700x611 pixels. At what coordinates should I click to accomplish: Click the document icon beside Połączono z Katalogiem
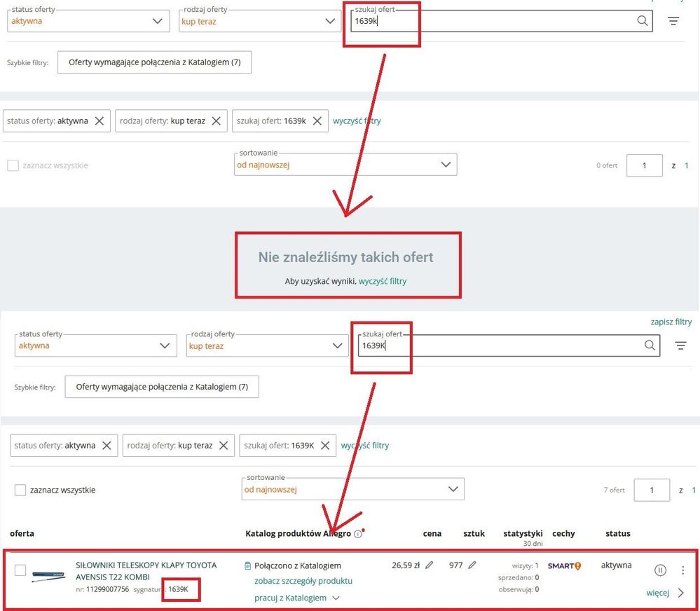(248, 566)
